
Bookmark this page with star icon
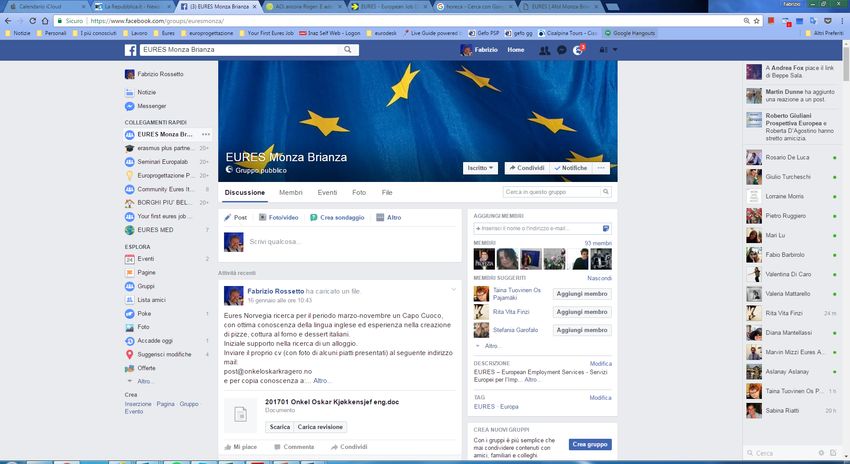[x=756, y=21]
